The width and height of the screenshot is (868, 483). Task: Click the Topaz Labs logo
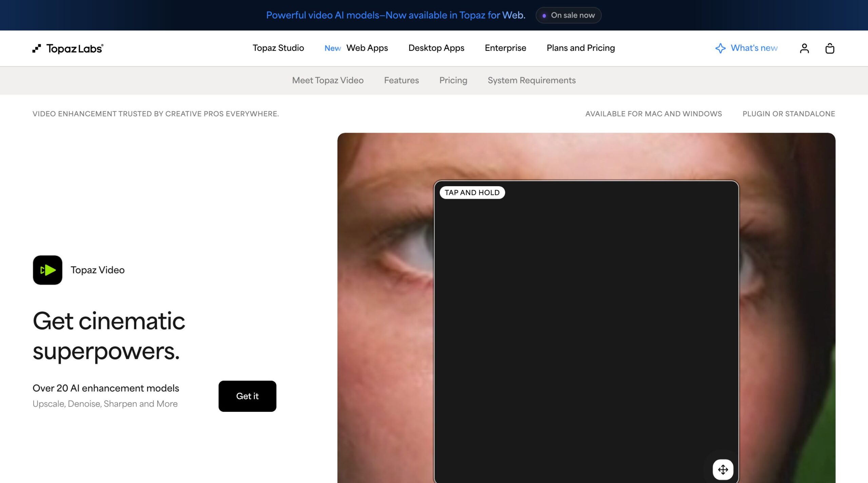click(68, 49)
